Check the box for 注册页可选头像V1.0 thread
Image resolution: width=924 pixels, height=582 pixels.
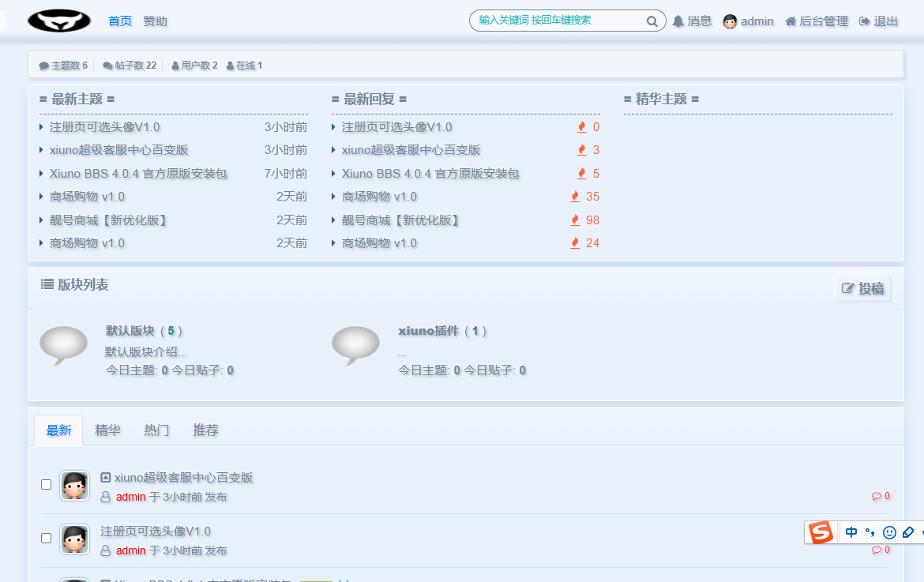pyautogui.click(x=46, y=538)
